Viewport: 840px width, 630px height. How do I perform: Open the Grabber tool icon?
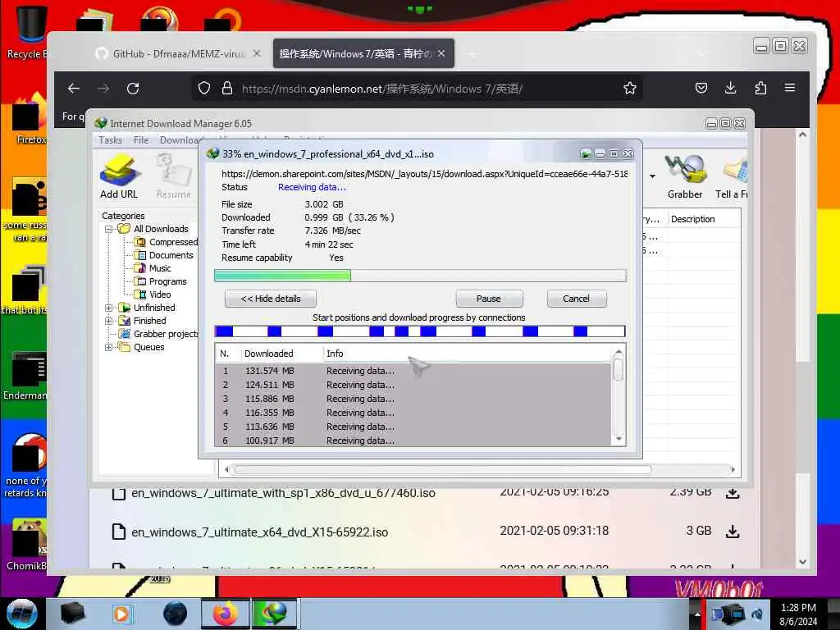685,177
